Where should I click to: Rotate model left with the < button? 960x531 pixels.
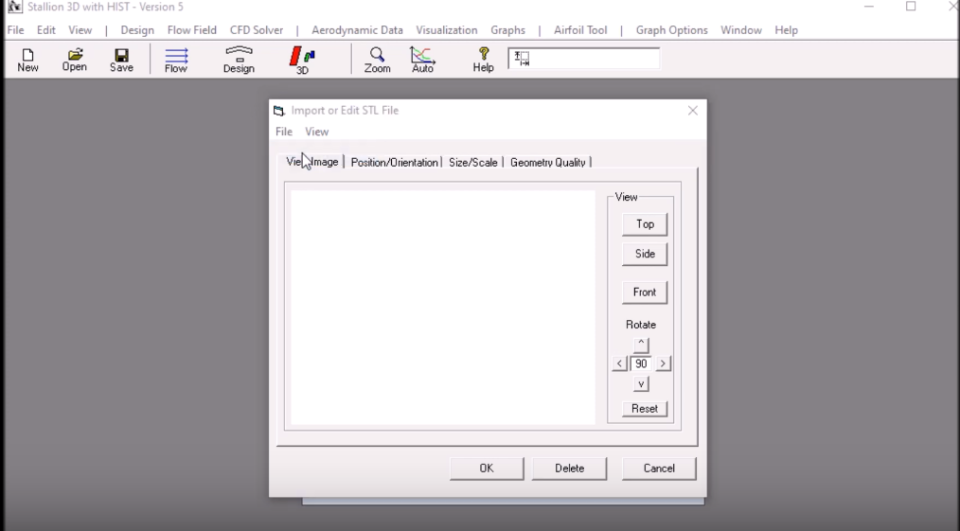(619, 364)
